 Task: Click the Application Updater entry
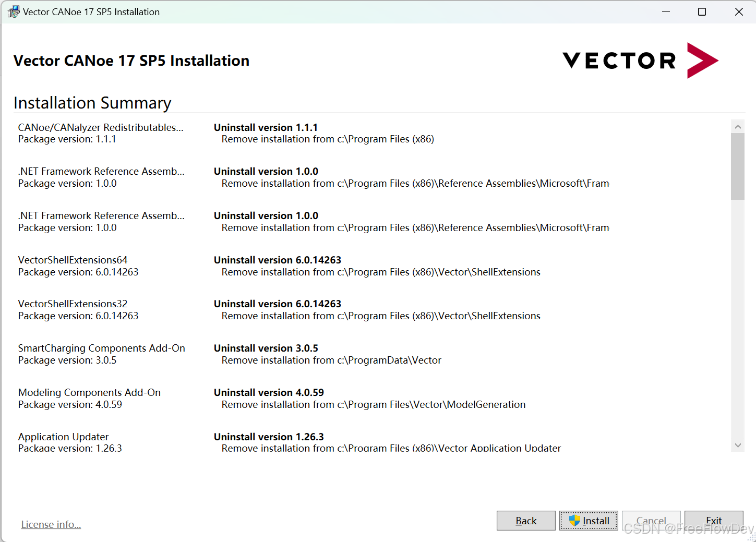(63, 437)
